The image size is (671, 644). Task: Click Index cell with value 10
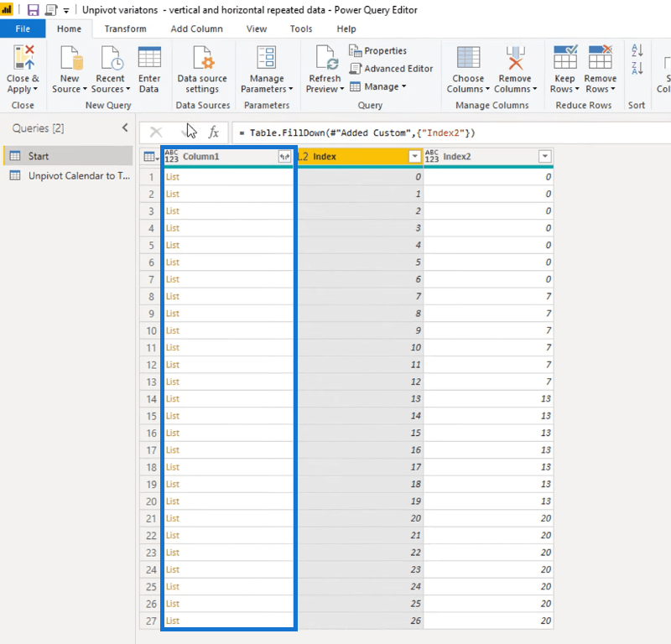pos(359,347)
